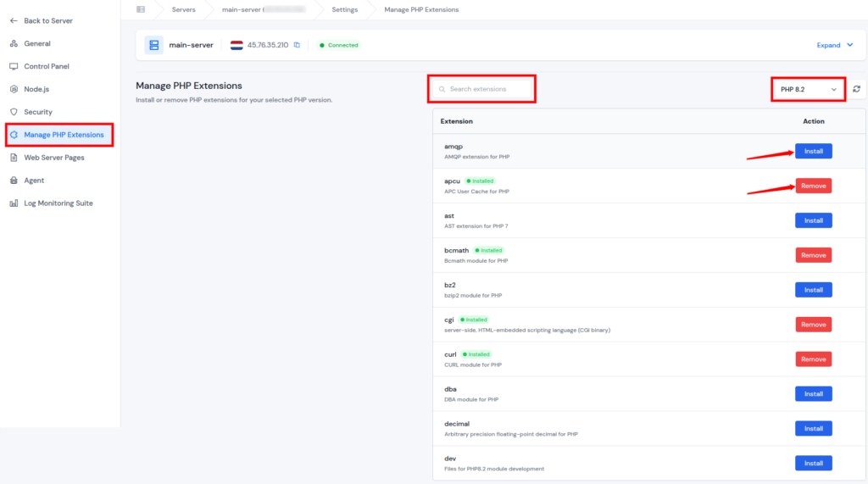Select Manage PHP Extensions in sidebar
The height and width of the screenshot is (484, 868).
[x=59, y=135]
